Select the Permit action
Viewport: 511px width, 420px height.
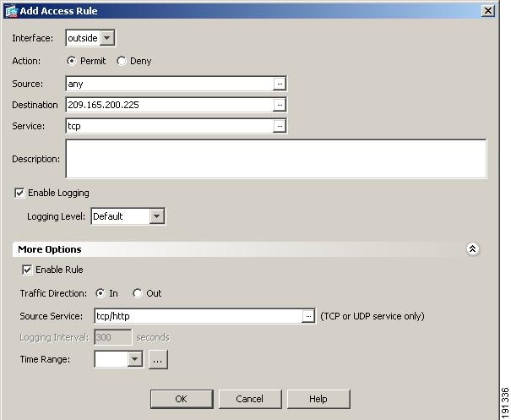pos(71,61)
